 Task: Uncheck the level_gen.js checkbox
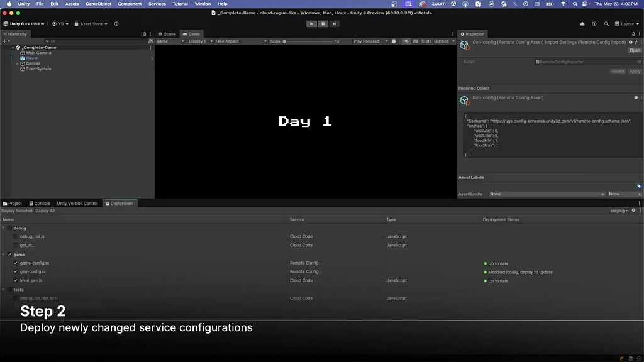[15, 280]
